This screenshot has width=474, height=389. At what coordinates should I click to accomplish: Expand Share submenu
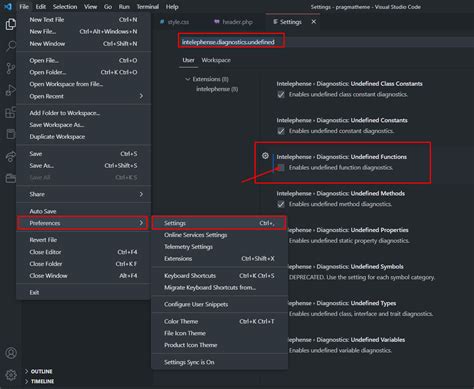click(84, 194)
